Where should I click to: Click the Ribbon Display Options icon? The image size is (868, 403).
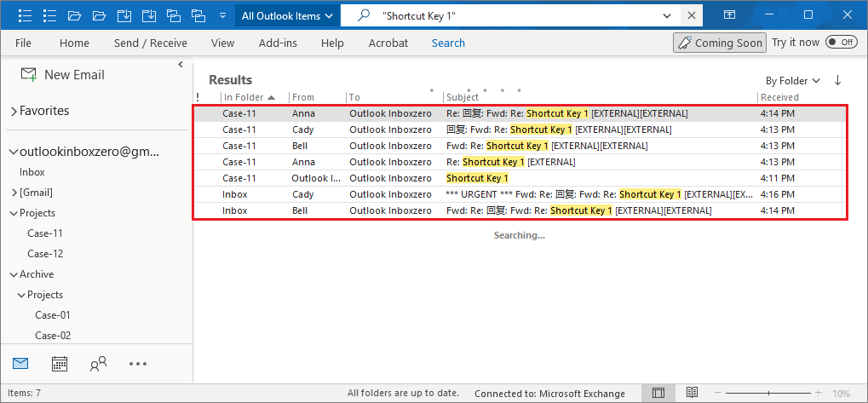click(x=730, y=15)
